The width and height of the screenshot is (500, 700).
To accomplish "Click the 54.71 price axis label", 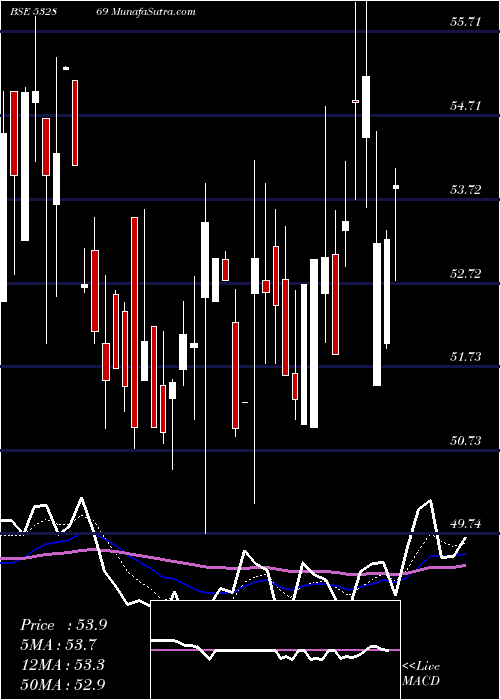I will click(466, 106).
